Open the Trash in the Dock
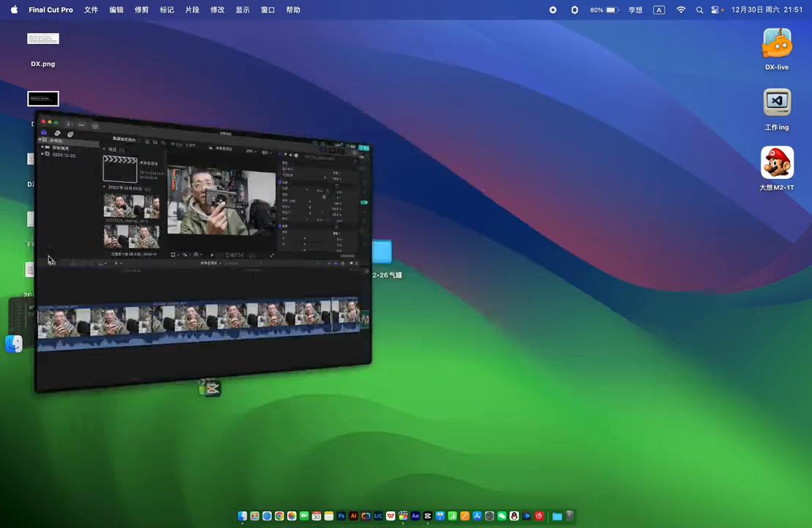Screen dimensions: 812x528 [569, 516]
